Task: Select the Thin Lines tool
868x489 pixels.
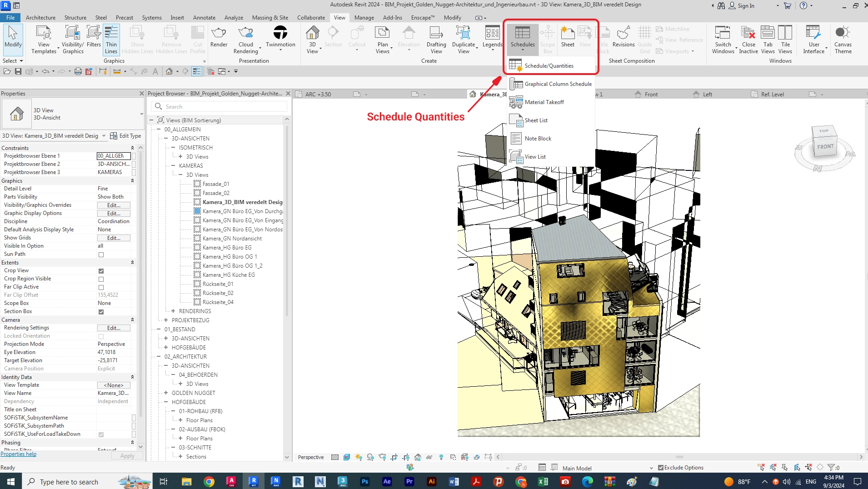Action: tap(111, 39)
